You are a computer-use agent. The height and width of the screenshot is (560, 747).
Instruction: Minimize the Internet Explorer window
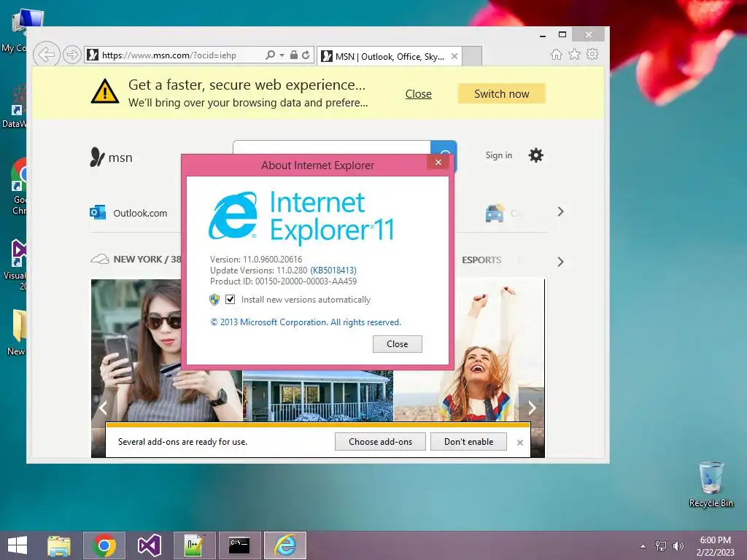[x=543, y=35]
